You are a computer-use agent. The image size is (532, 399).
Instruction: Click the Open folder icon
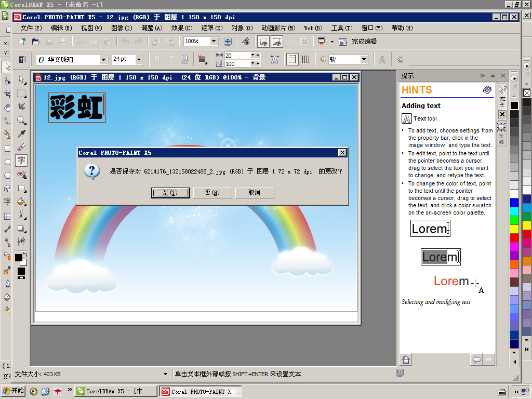36,42
